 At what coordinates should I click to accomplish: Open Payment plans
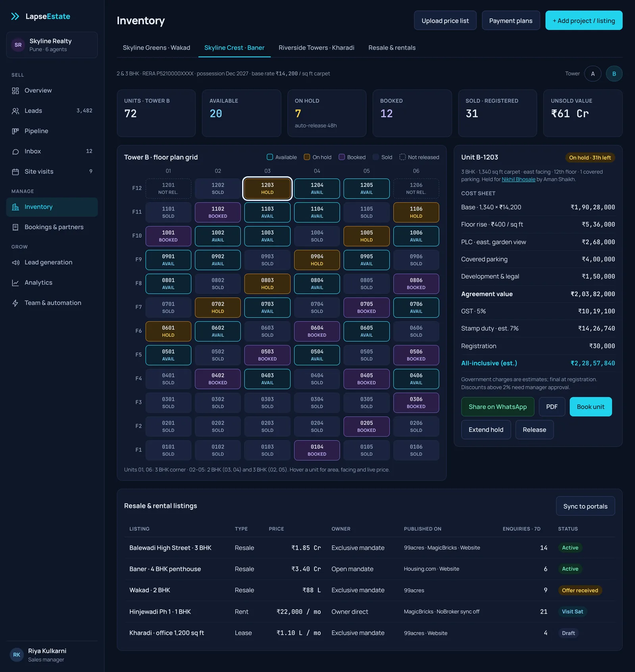point(510,21)
